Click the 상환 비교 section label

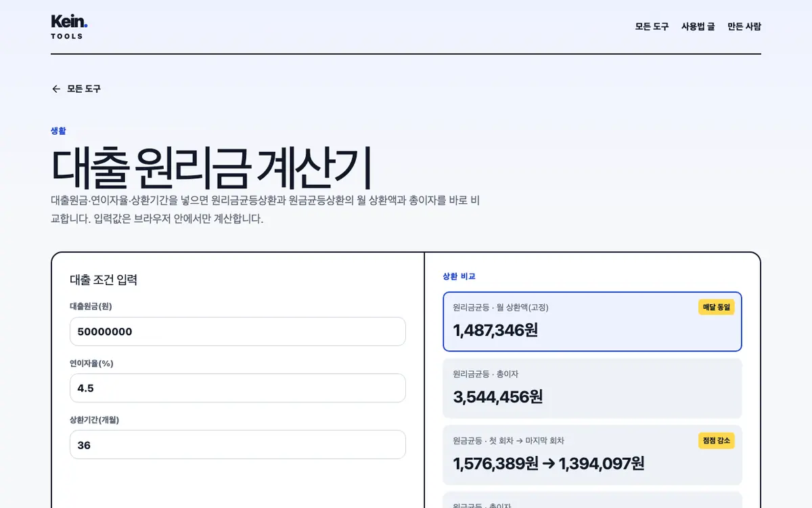pos(459,276)
